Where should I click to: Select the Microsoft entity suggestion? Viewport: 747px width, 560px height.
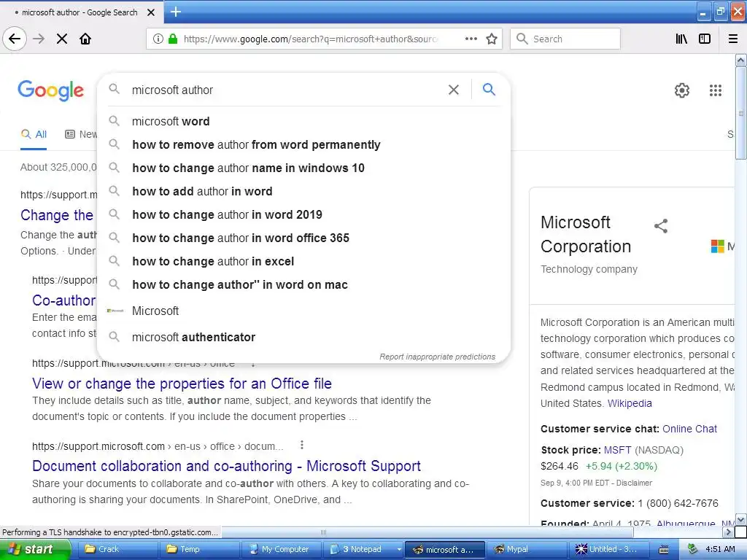pyautogui.click(x=303, y=311)
